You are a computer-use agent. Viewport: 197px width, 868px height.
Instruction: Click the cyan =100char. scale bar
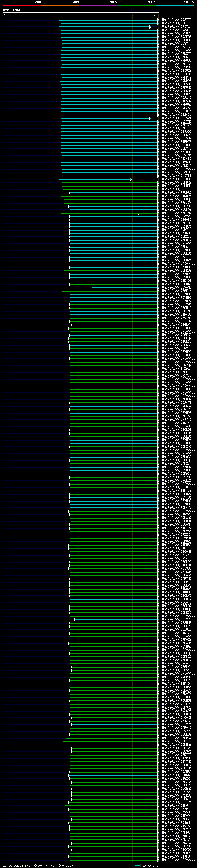(137, 865)
